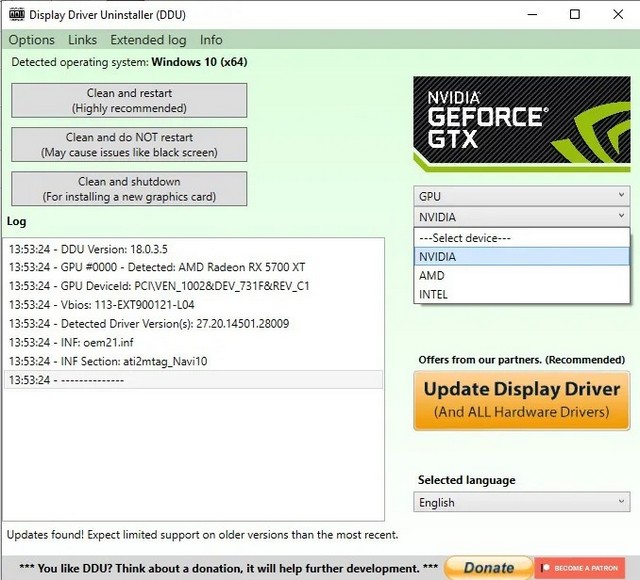The width and height of the screenshot is (640, 580).
Task: Click Clean and do NOT restart button
Action: tap(129, 144)
